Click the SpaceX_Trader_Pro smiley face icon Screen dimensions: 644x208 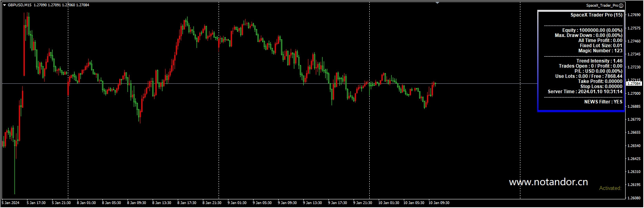click(621, 6)
